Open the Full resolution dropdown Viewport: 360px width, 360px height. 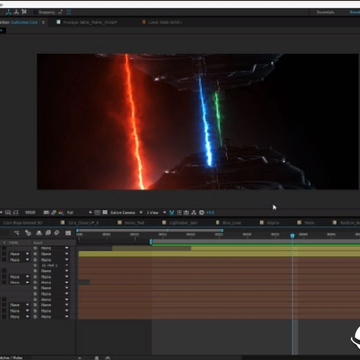(79, 213)
